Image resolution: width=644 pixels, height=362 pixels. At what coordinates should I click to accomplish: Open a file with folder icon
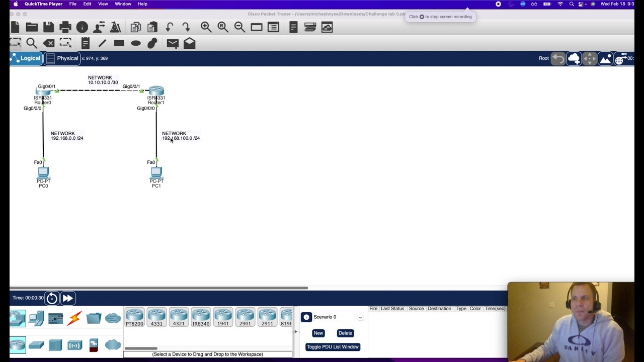point(32,27)
